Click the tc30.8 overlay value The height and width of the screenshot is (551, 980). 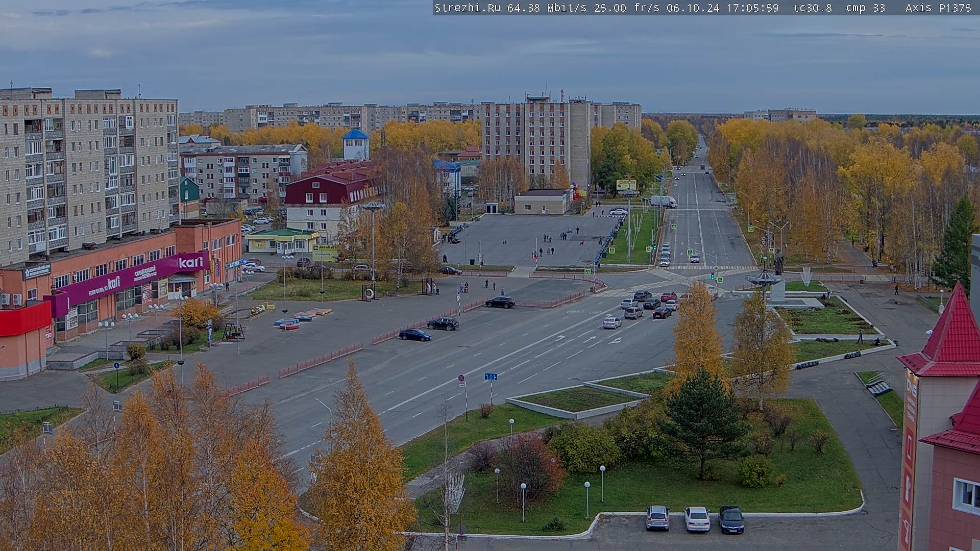(x=813, y=8)
